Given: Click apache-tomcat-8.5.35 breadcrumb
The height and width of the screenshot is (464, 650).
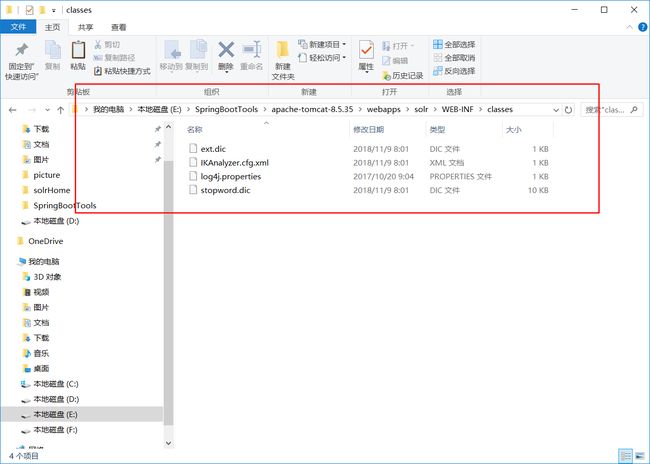Looking at the screenshot, I should click(312, 109).
